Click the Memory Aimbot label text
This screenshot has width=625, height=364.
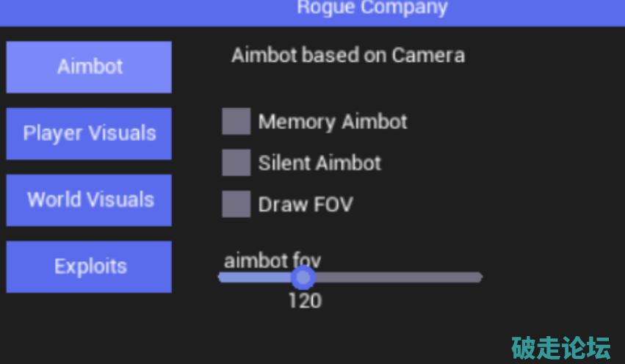[x=333, y=122]
